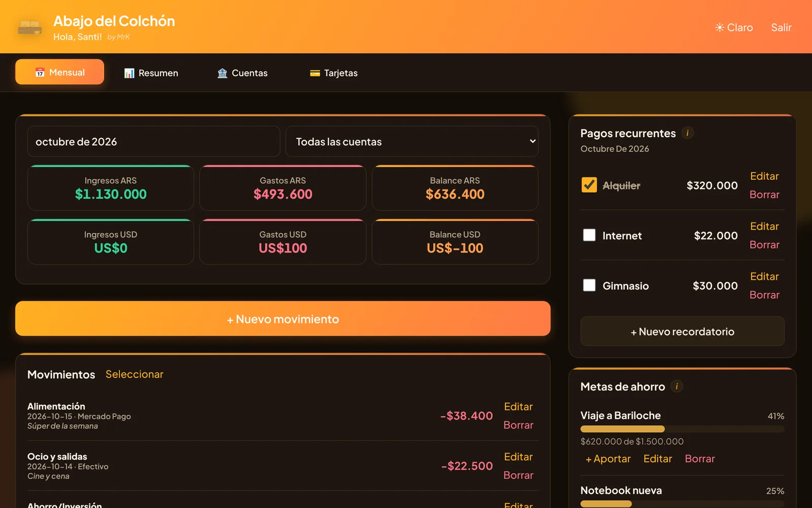The image size is (812, 508).
Task: Add a new movement with Nuevo movimiento
Action: [x=283, y=319]
